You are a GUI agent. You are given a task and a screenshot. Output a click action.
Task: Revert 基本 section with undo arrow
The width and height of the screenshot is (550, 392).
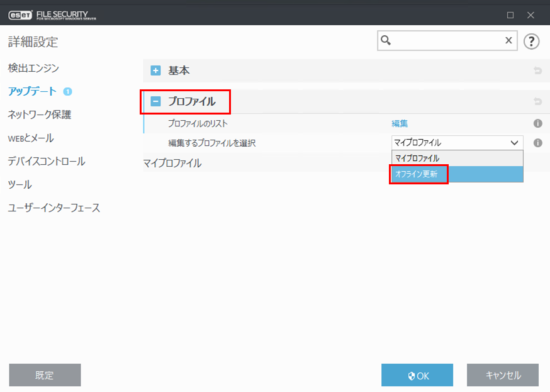[x=537, y=71]
